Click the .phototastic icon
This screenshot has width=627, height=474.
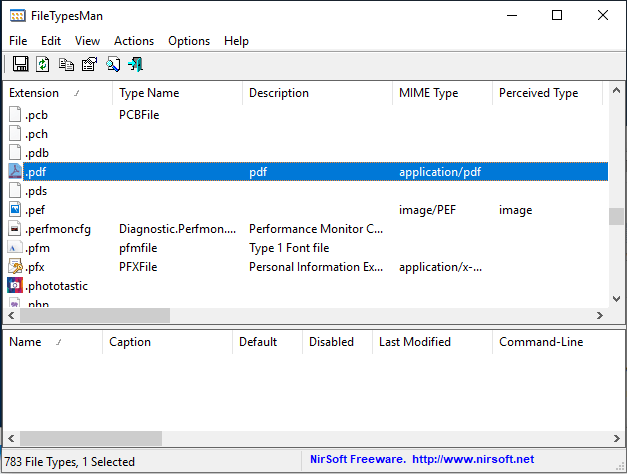[x=15, y=286]
